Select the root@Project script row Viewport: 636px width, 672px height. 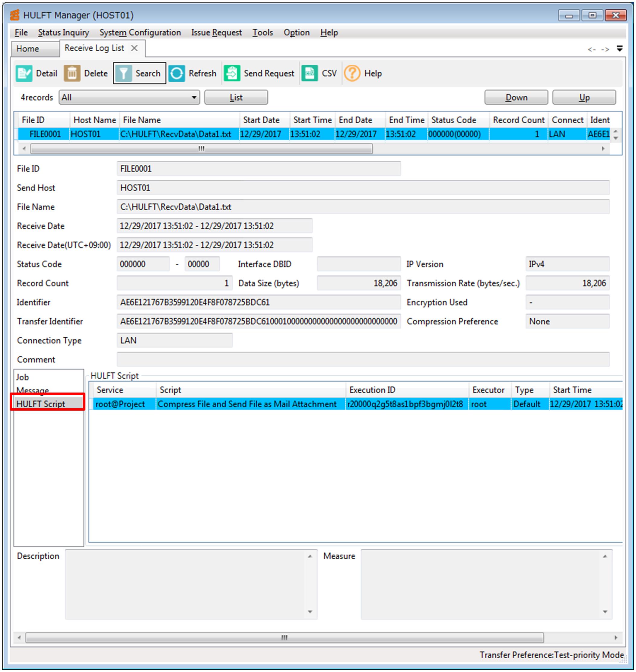pos(358,404)
